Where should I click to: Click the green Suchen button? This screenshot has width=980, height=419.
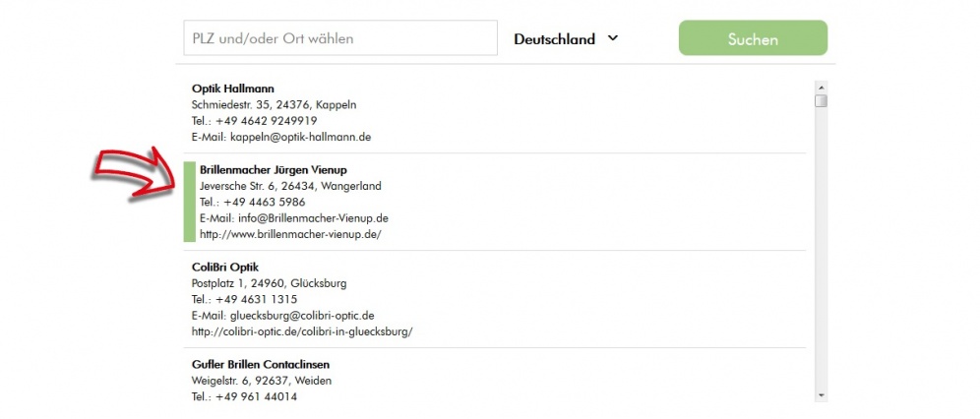[x=753, y=38]
